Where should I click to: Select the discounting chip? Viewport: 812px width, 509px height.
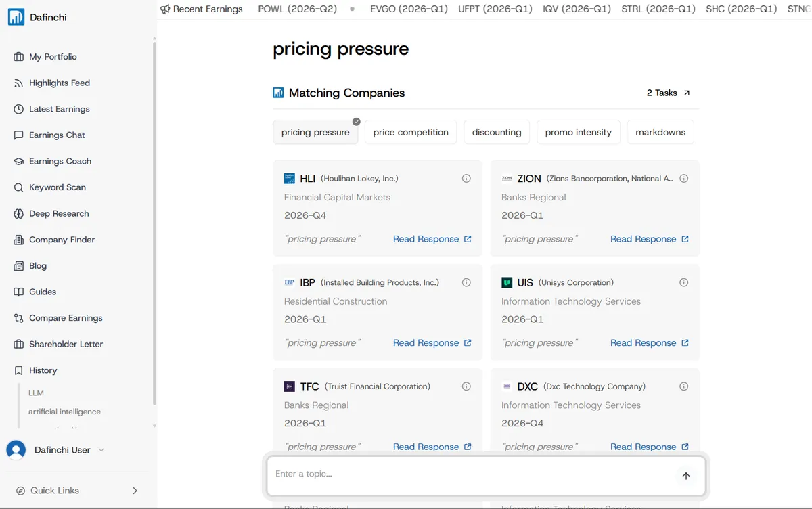(497, 132)
